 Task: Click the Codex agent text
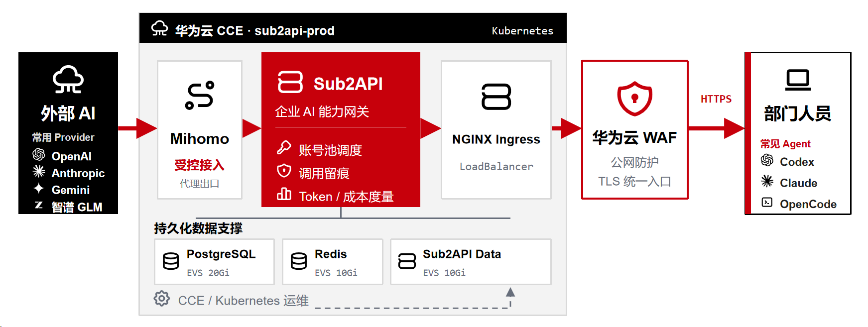click(797, 162)
